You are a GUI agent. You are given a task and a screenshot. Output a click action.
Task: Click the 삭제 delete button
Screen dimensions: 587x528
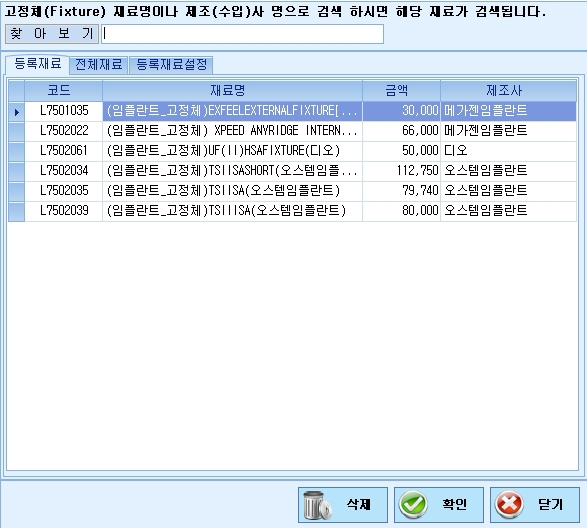(x=343, y=505)
